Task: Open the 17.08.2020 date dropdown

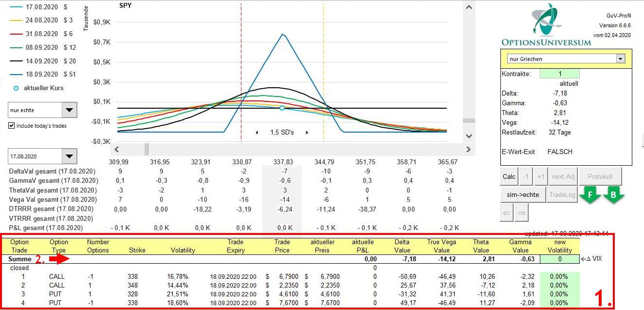Action: click(x=70, y=157)
